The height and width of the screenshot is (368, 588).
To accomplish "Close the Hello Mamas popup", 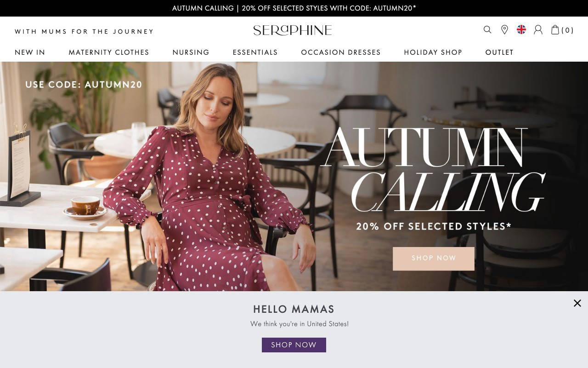I will (577, 303).
